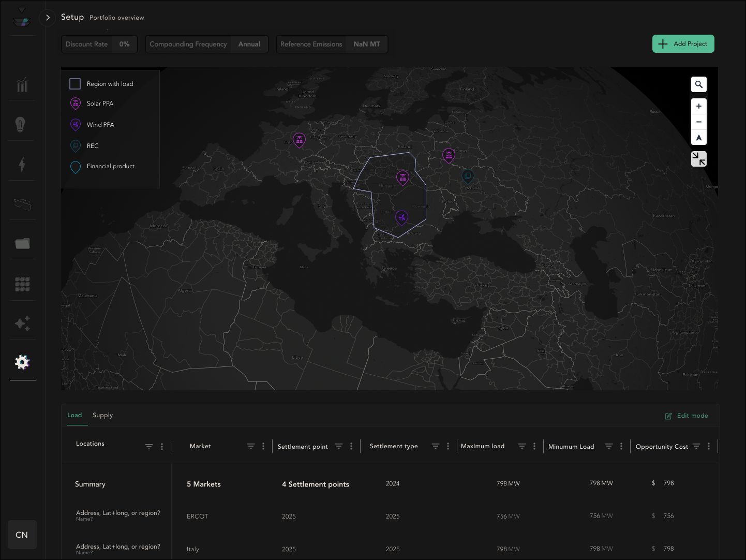Screen dimensions: 746x560
Task: Open the sparkles sidebar icon
Action: 22,323
